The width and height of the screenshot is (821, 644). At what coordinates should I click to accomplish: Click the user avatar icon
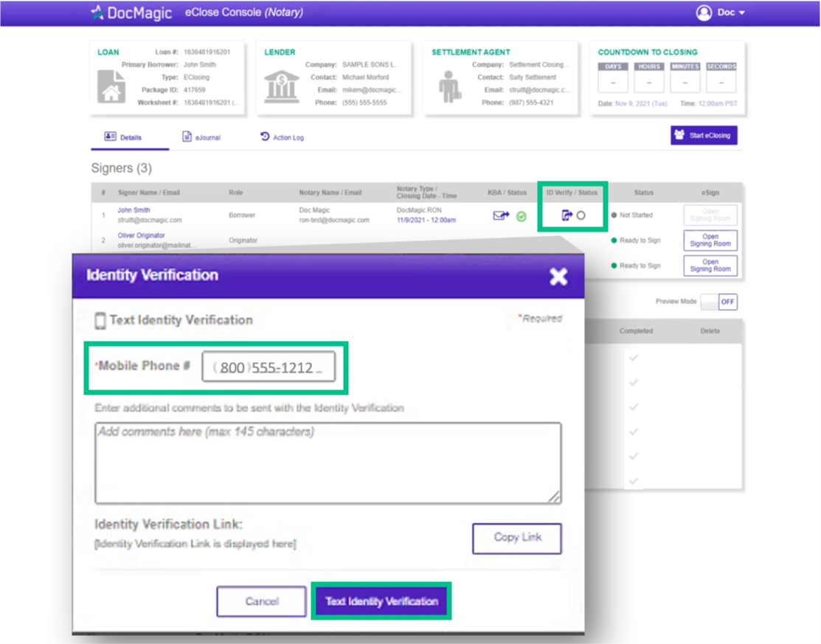coord(704,13)
